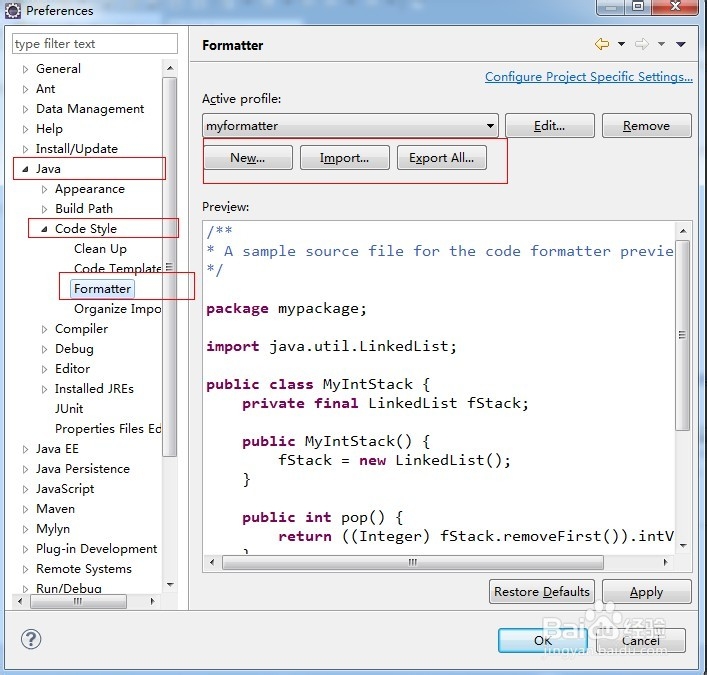Click the tree vertical scrollbar thumb
Image resolution: width=707 pixels, height=675 pixels.
[170, 267]
